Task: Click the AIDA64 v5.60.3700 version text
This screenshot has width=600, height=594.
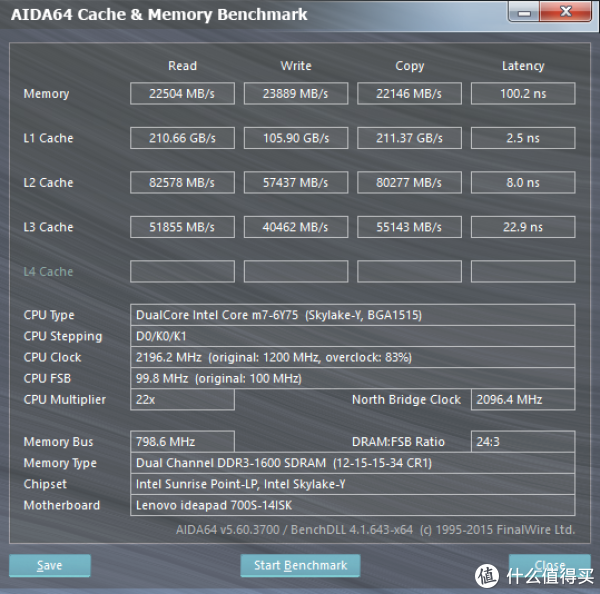Action: click(x=376, y=530)
